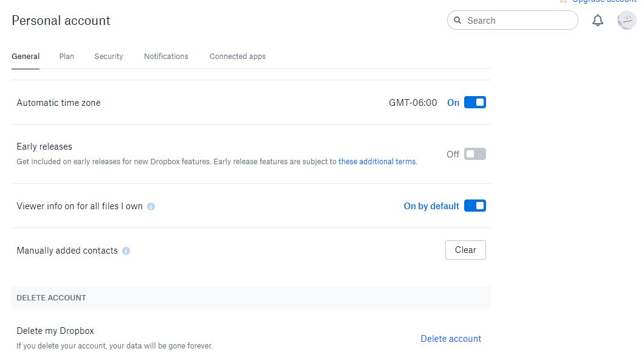Focus the Search input field
644x357 pixels.
tap(512, 20)
